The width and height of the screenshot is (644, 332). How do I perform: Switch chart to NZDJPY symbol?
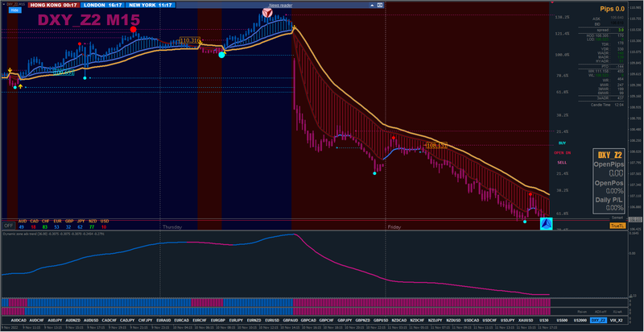[435, 320]
